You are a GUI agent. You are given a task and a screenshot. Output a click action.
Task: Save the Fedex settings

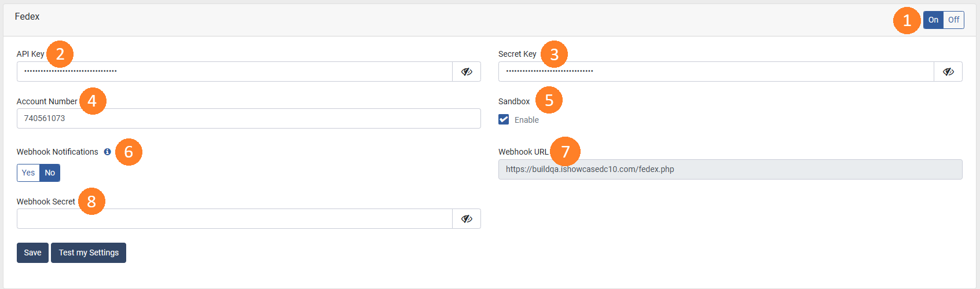[x=32, y=253]
